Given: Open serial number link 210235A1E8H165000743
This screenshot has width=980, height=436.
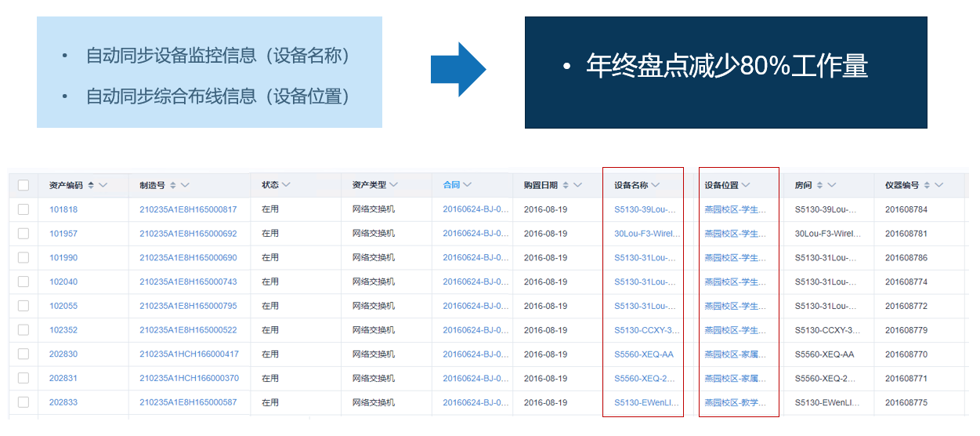Looking at the screenshot, I should coord(188,282).
